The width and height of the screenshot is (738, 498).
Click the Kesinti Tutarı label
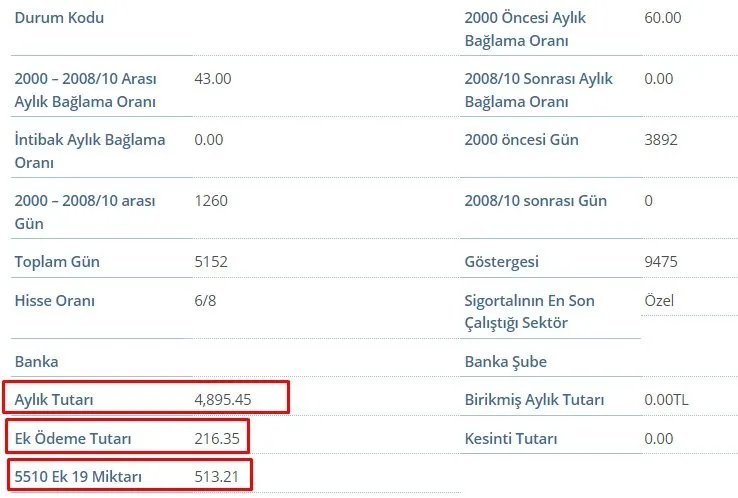[x=511, y=438]
